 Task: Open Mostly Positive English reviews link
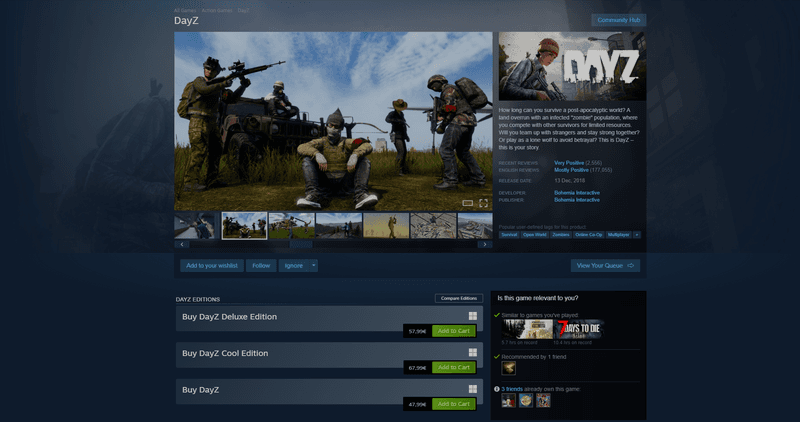coord(571,170)
